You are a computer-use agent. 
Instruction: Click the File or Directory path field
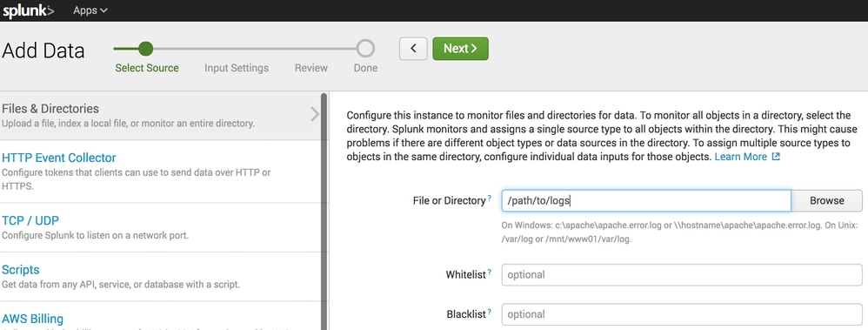coord(646,201)
